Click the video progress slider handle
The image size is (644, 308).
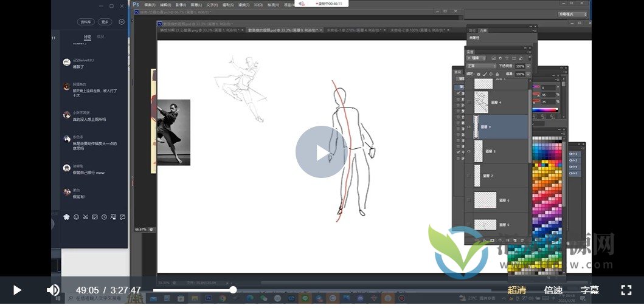pos(233,290)
